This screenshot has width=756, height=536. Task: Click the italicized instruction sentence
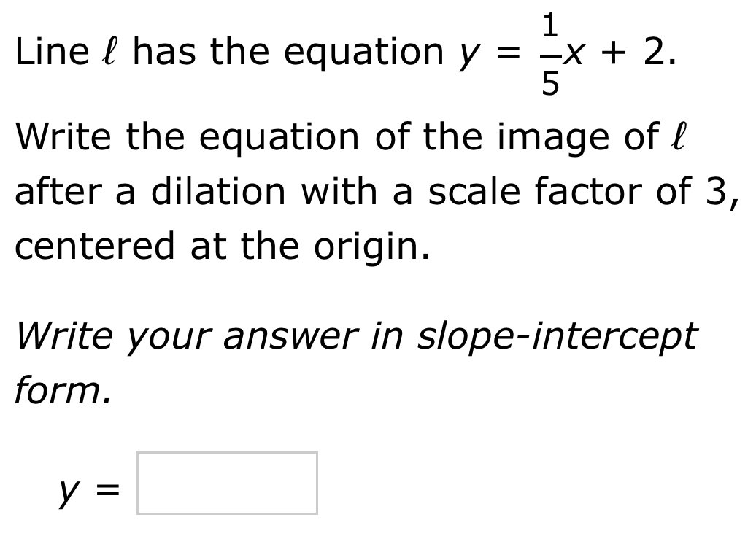(x=350, y=335)
